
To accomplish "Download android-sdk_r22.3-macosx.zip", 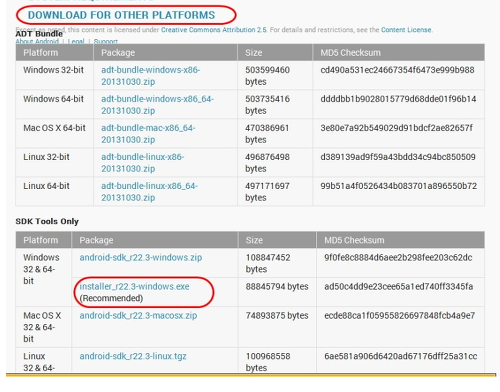I will [x=138, y=315].
